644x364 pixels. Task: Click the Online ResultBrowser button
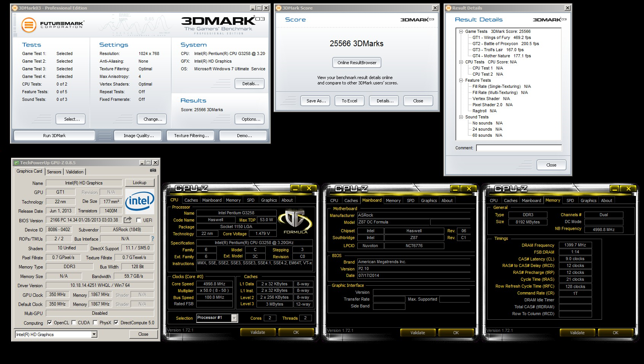[x=357, y=63]
